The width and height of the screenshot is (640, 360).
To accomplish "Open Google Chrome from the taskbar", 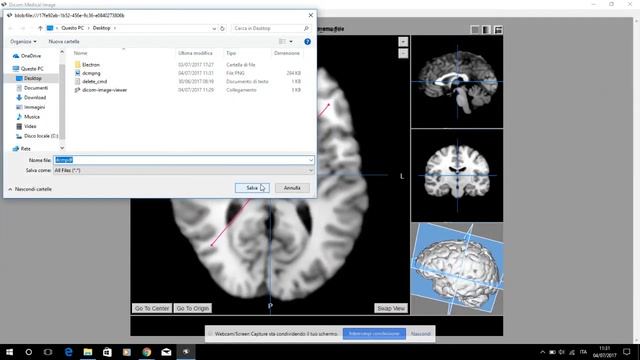I will (x=147, y=352).
